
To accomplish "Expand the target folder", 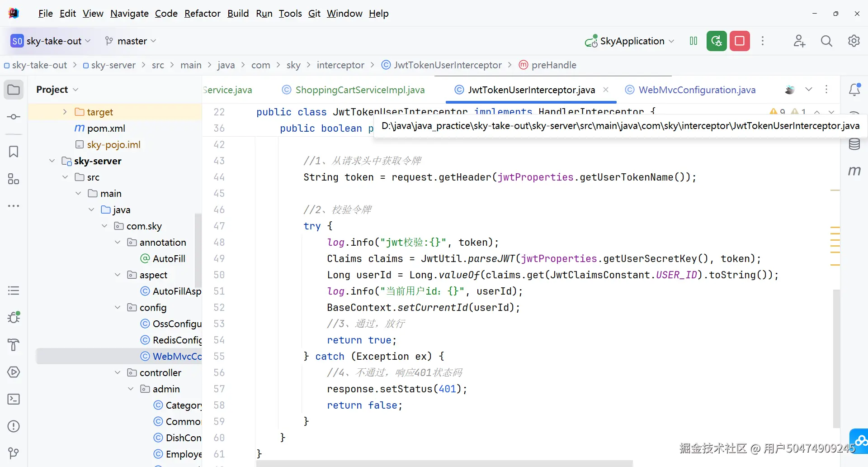I will click(x=65, y=112).
